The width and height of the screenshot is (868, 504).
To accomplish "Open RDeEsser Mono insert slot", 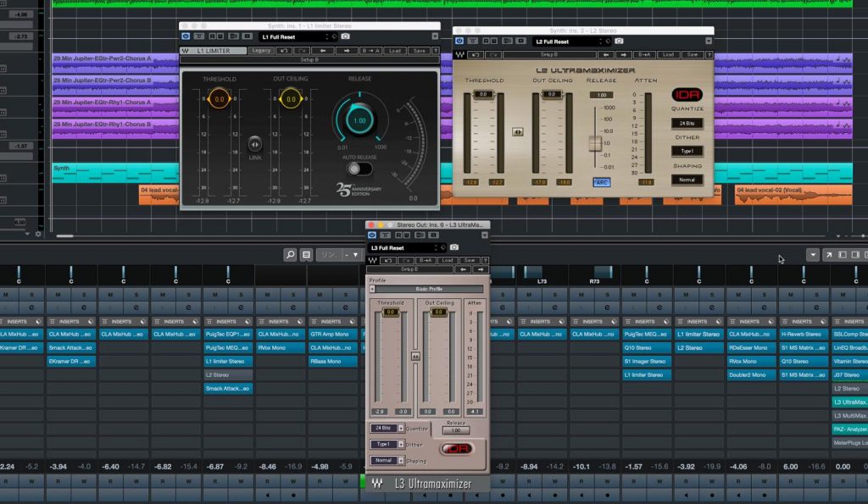I will [751, 348].
